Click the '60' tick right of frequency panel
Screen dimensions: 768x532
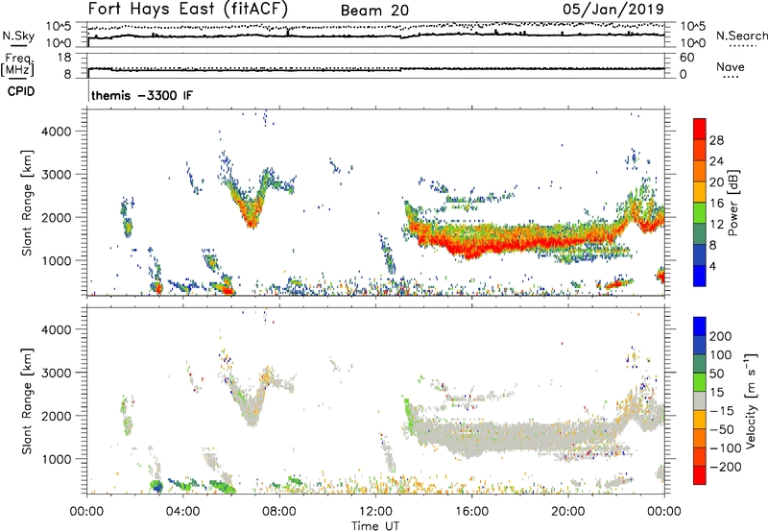point(686,58)
